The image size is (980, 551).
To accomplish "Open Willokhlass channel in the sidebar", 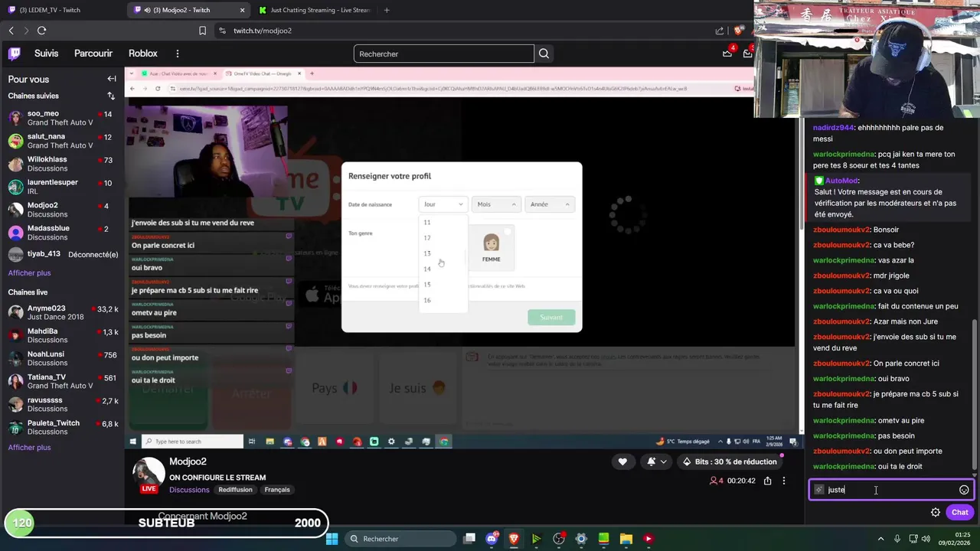I will click(x=61, y=164).
